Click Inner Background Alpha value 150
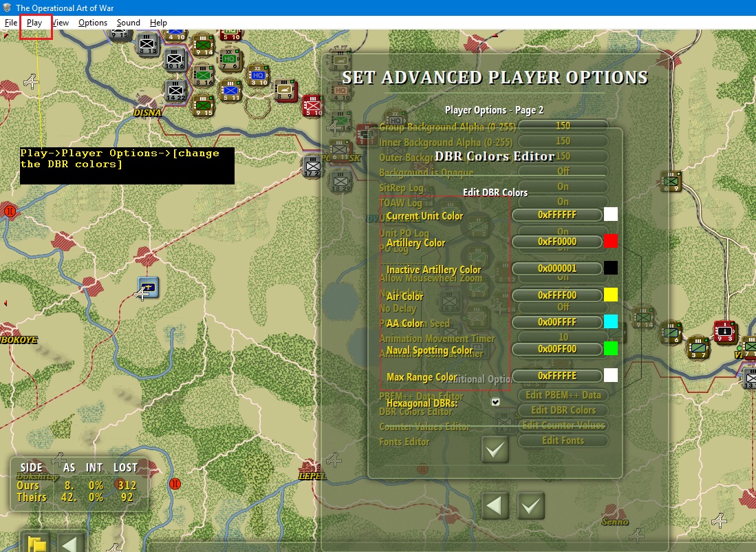This screenshot has width=756, height=552. click(563, 141)
